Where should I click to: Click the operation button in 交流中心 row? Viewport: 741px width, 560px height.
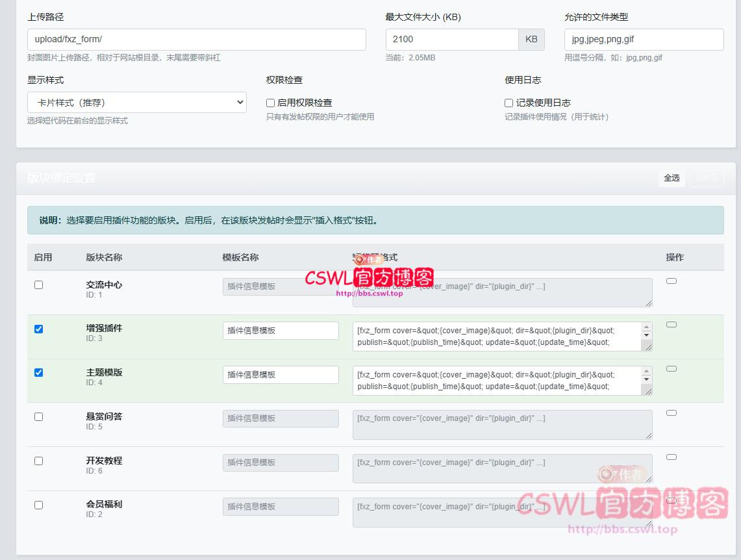tap(672, 281)
